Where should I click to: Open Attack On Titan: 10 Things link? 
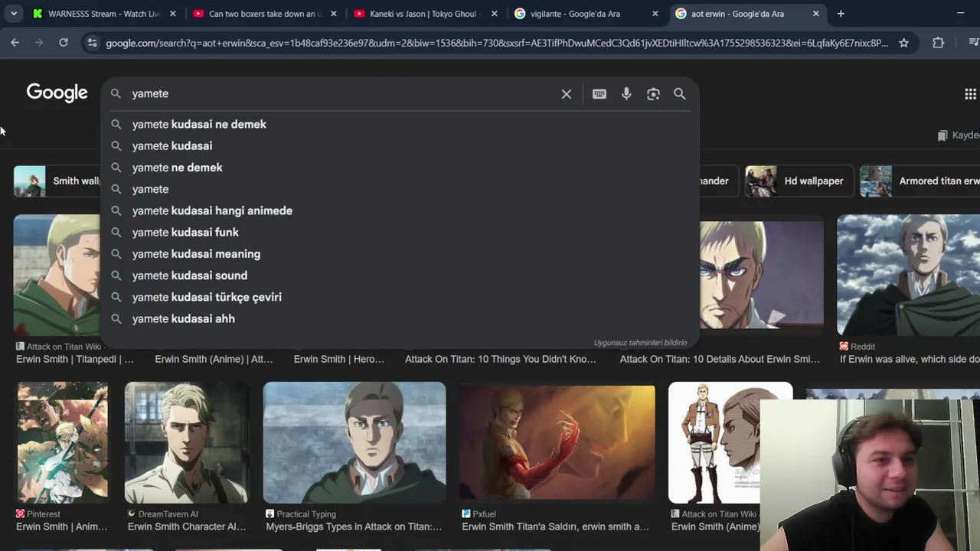500,359
